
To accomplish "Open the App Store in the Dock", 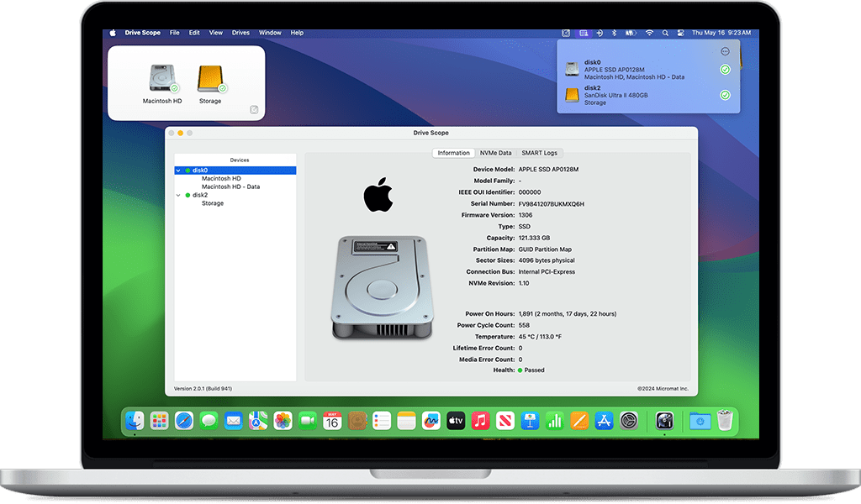I will pyautogui.click(x=604, y=421).
